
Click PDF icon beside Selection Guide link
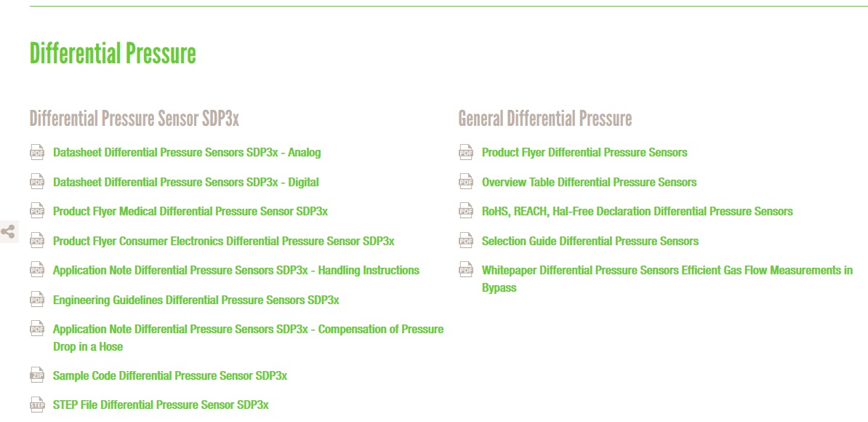pyautogui.click(x=466, y=241)
